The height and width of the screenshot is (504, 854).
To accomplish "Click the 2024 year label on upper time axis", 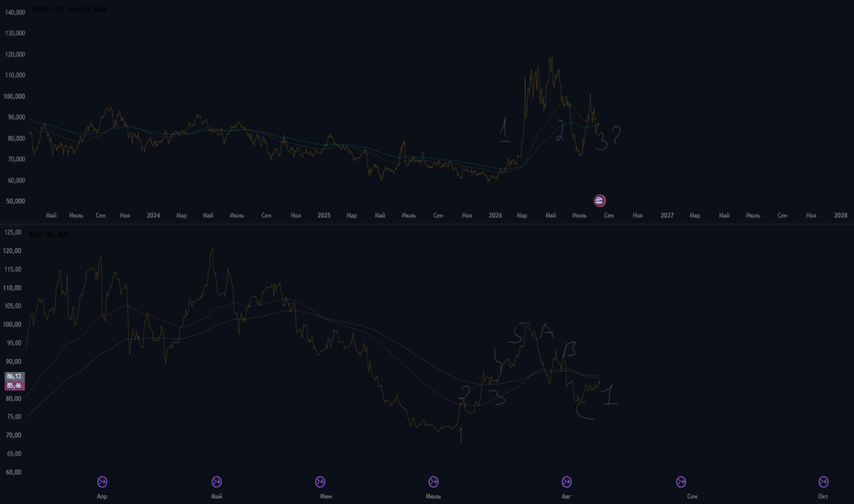I will pos(154,215).
